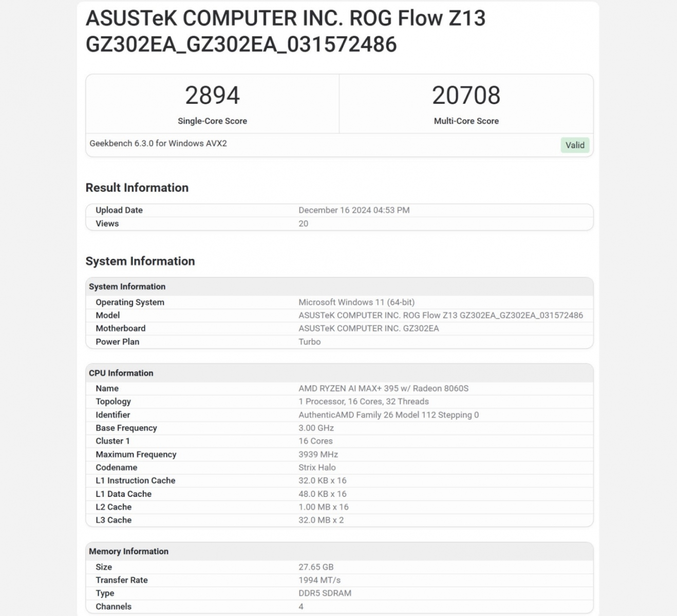This screenshot has width=677, height=616.
Task: Click the 'Cluster 1' row label
Action: click(112, 441)
